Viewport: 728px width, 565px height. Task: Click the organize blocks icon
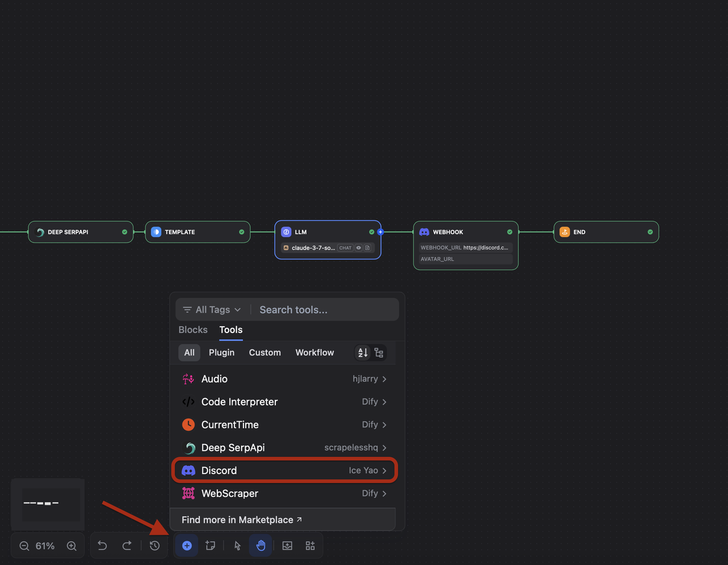pyautogui.click(x=310, y=545)
